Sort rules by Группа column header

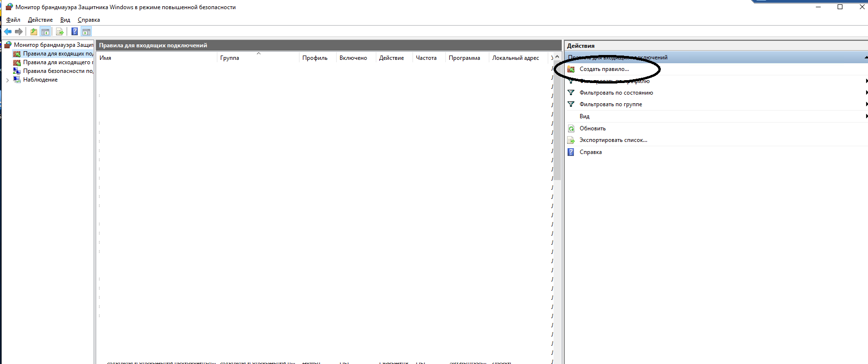coord(230,58)
